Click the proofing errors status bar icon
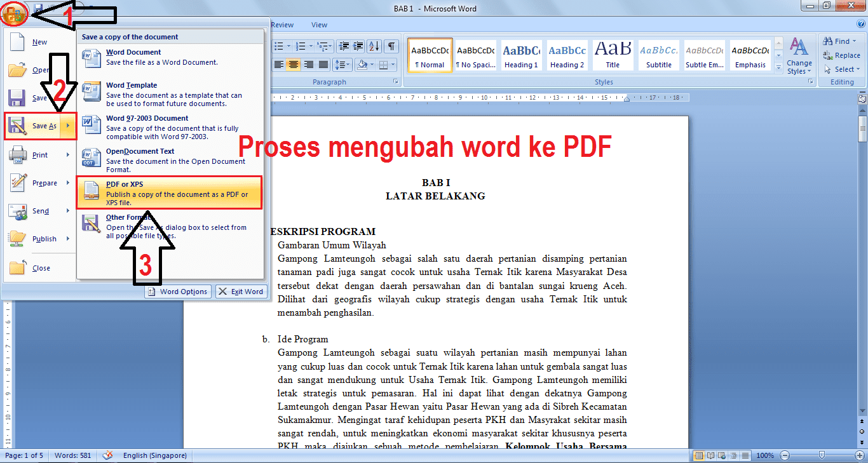This screenshot has height=463, width=868. [108, 455]
